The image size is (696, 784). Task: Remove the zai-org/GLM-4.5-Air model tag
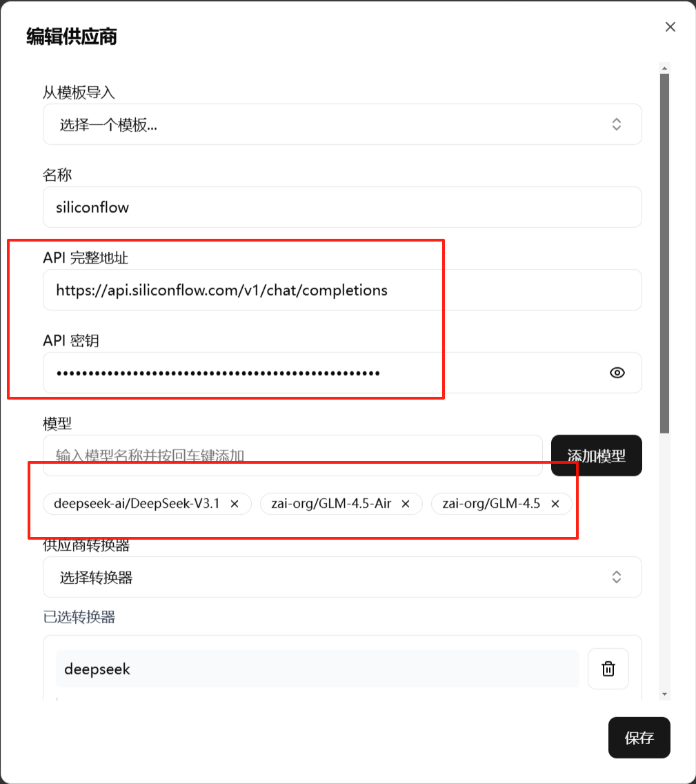pyautogui.click(x=405, y=504)
